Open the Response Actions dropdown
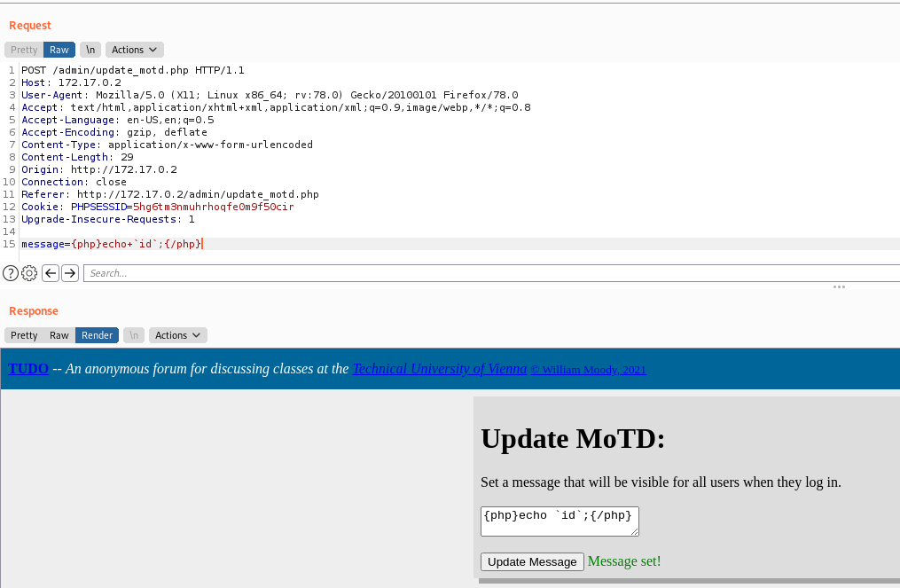This screenshot has height=588, width=900. 178,335
